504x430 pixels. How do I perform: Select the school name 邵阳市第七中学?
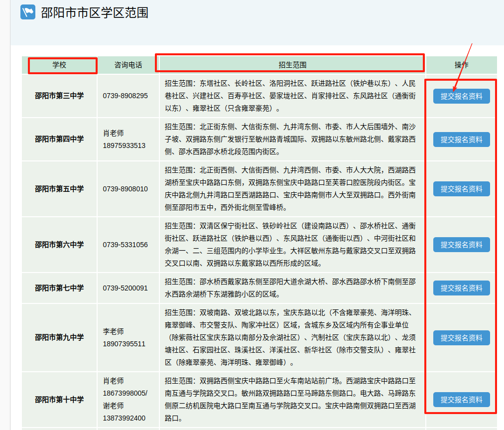pos(59,288)
